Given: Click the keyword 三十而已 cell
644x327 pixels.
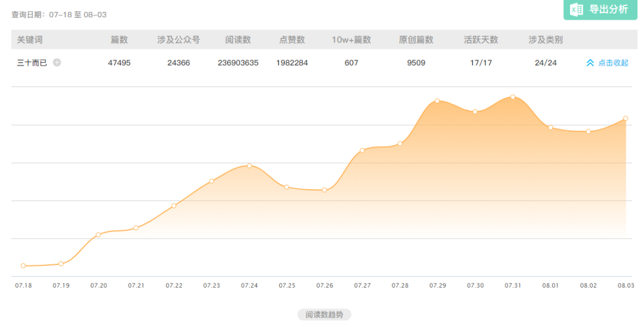Looking at the screenshot, I should [x=32, y=63].
